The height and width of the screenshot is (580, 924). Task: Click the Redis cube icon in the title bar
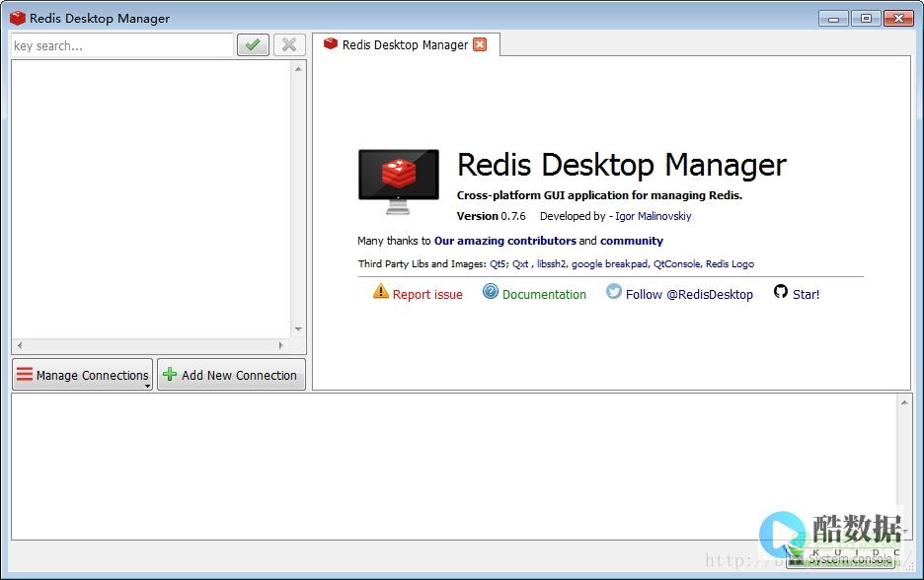(x=18, y=18)
